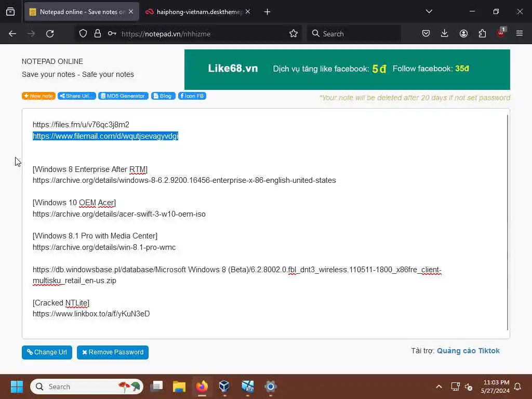Open the list all tabs dropdown
532x399 pixels.
tap(429, 12)
